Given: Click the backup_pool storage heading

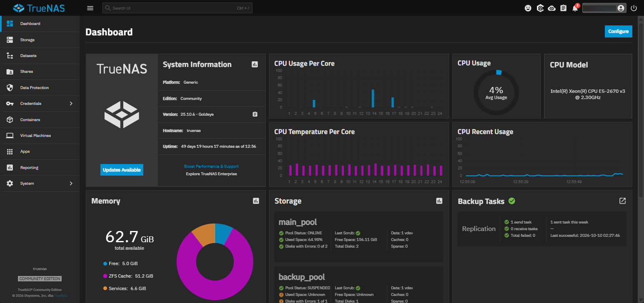Looking at the screenshot, I should pyautogui.click(x=302, y=277).
